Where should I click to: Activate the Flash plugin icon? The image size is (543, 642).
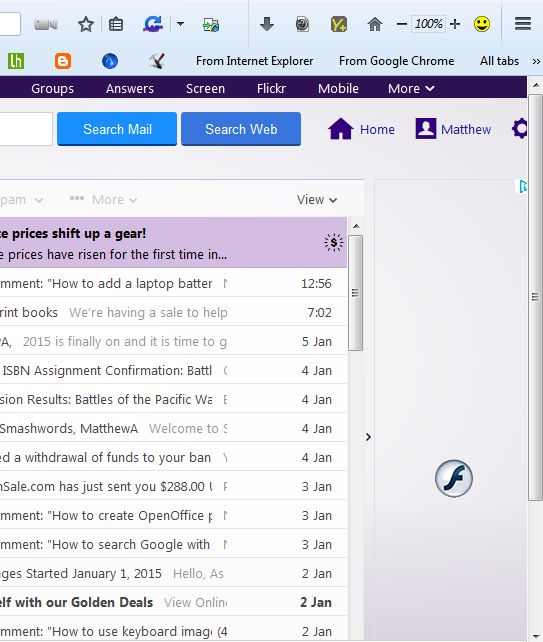point(454,478)
